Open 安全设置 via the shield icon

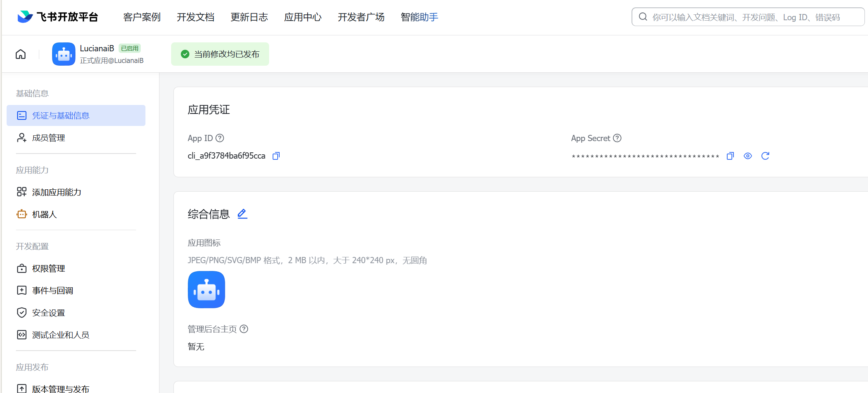pyautogui.click(x=21, y=312)
